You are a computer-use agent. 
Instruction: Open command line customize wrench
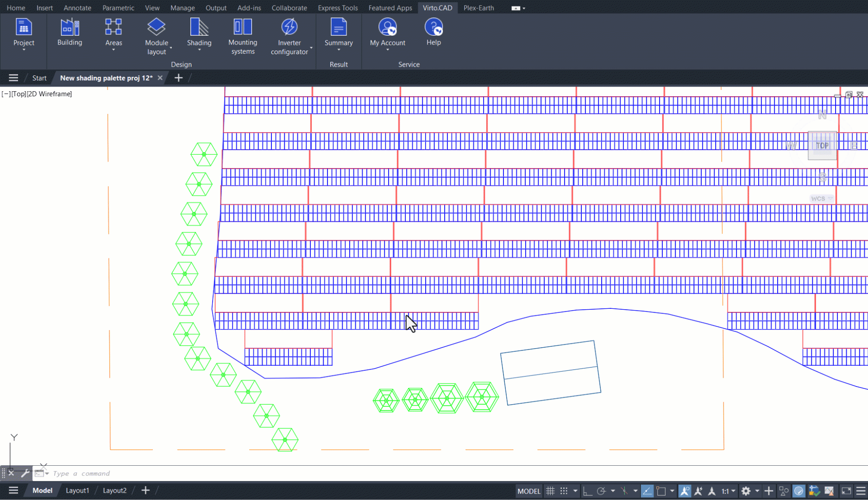(x=25, y=473)
